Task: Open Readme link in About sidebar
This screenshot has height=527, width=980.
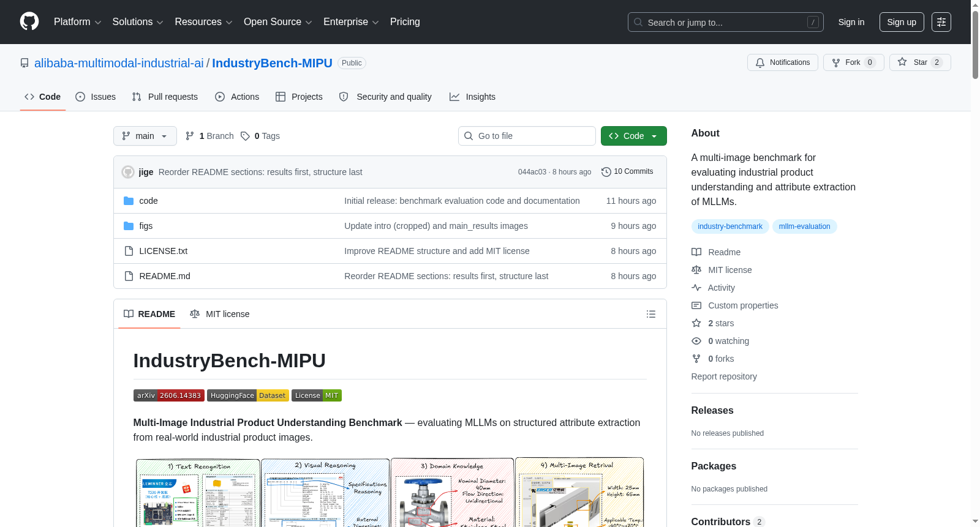Action: click(716, 252)
